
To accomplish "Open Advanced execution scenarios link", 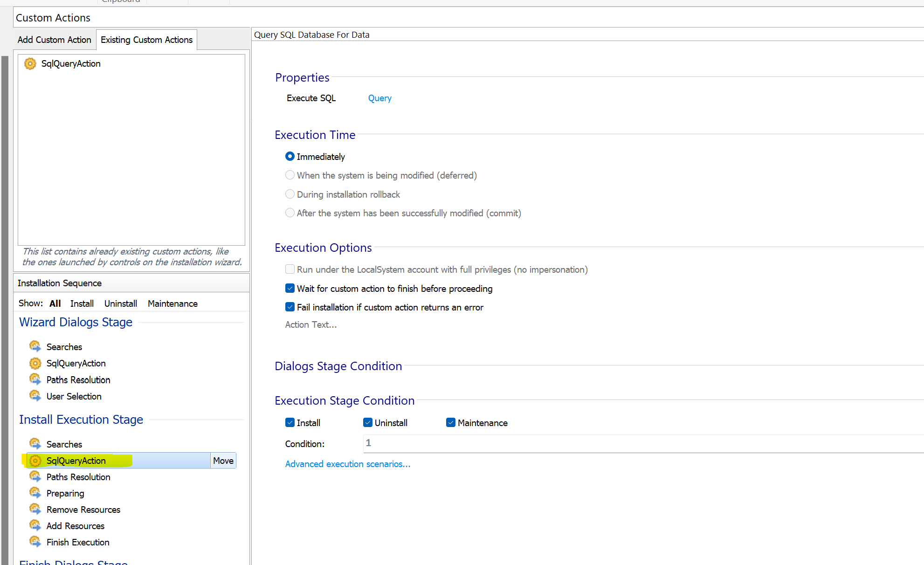I will click(348, 464).
